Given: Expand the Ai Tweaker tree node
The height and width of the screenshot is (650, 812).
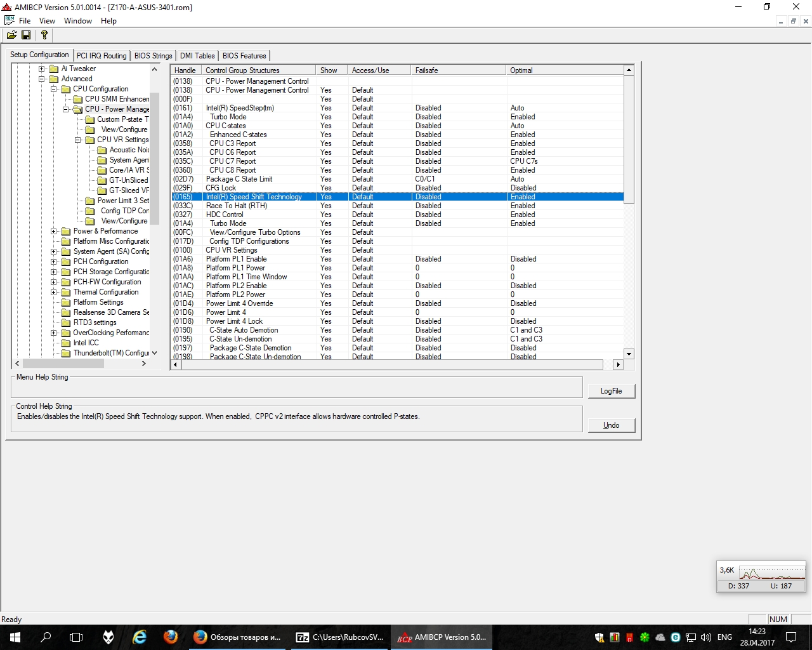Looking at the screenshot, I should (42, 69).
